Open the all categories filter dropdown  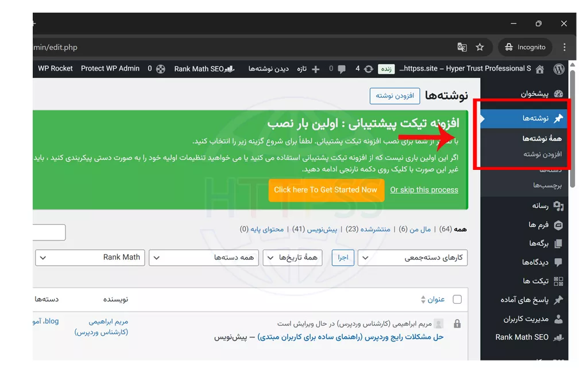pos(204,258)
